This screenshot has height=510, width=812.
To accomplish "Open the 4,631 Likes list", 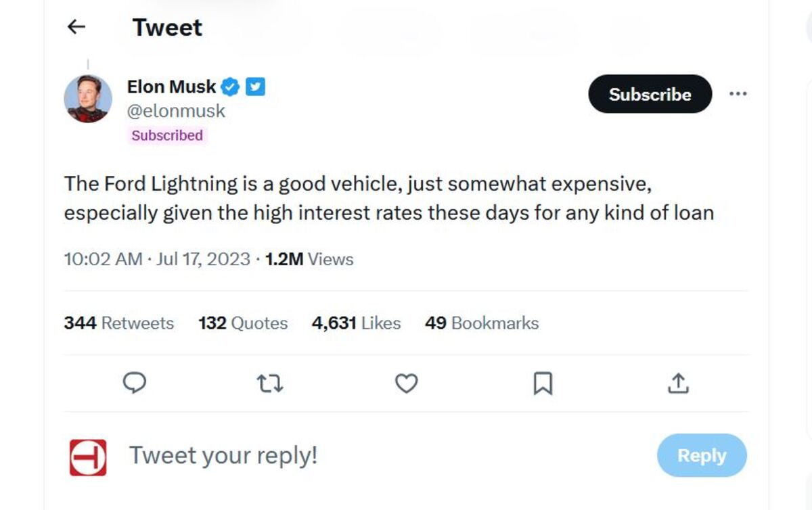I will (x=356, y=323).
